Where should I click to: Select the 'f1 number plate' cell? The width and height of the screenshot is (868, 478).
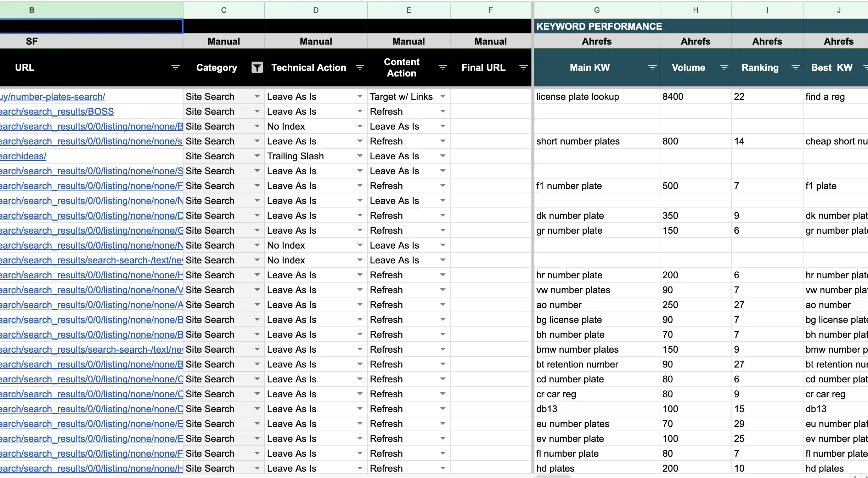[x=597, y=186]
